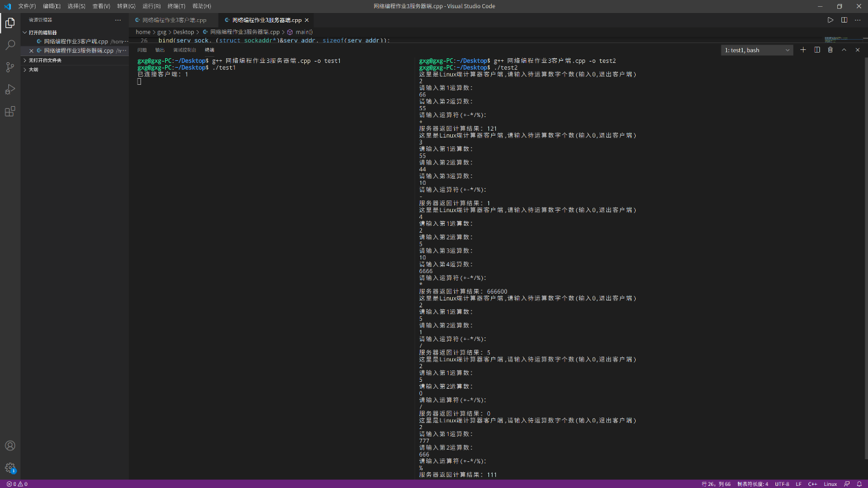This screenshot has height=488, width=868.
Task: Kill terminal with trash icon
Action: pyautogui.click(x=830, y=50)
